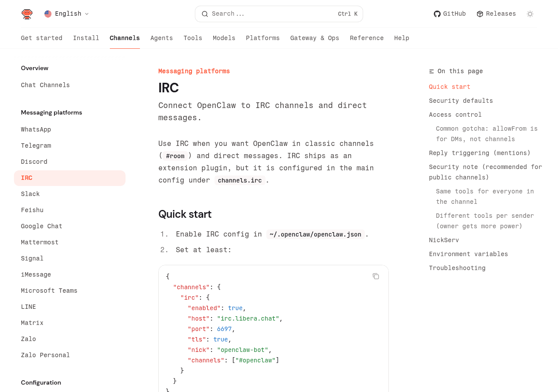Viewport: 558px width, 392px height.
Task: Select Discord in the messaging platforms sidebar
Action: coord(34,161)
